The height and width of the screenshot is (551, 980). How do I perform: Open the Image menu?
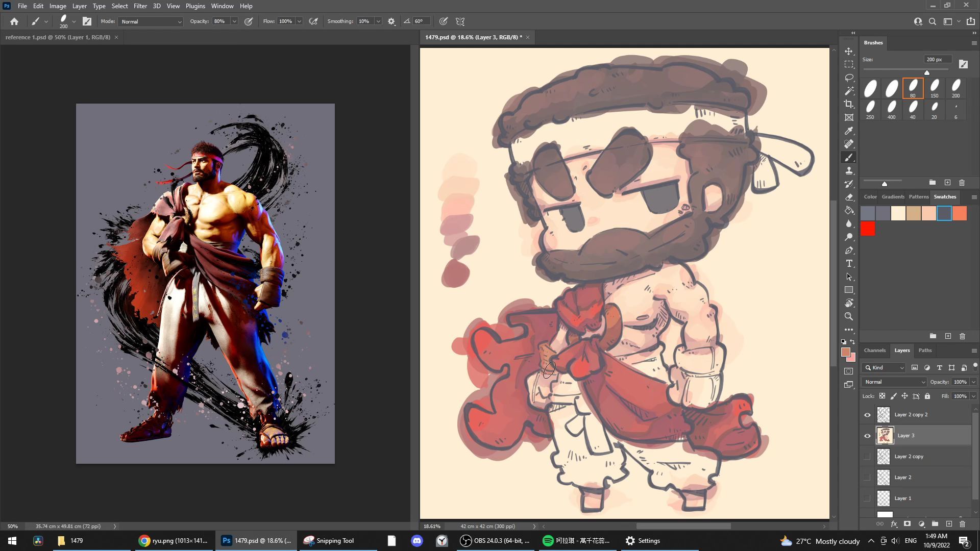point(58,6)
